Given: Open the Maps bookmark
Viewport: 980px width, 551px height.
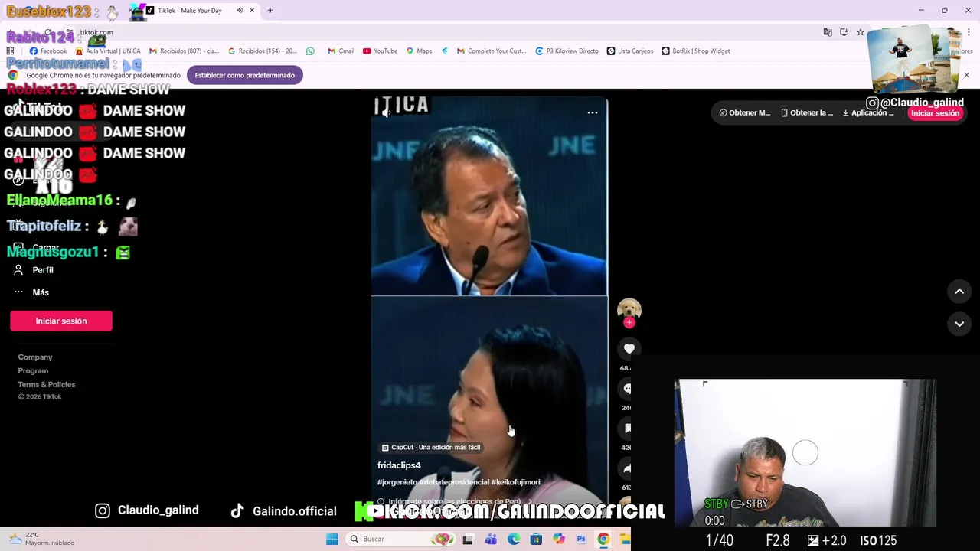Looking at the screenshot, I should point(419,51).
